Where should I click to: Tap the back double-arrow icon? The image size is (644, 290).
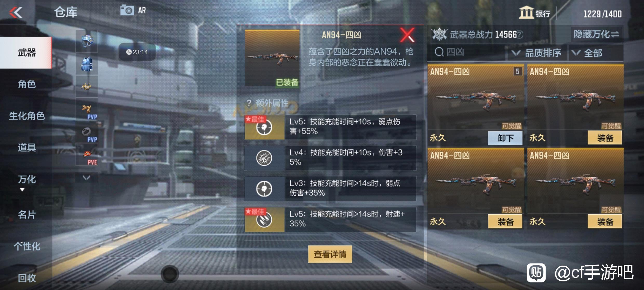(16, 12)
